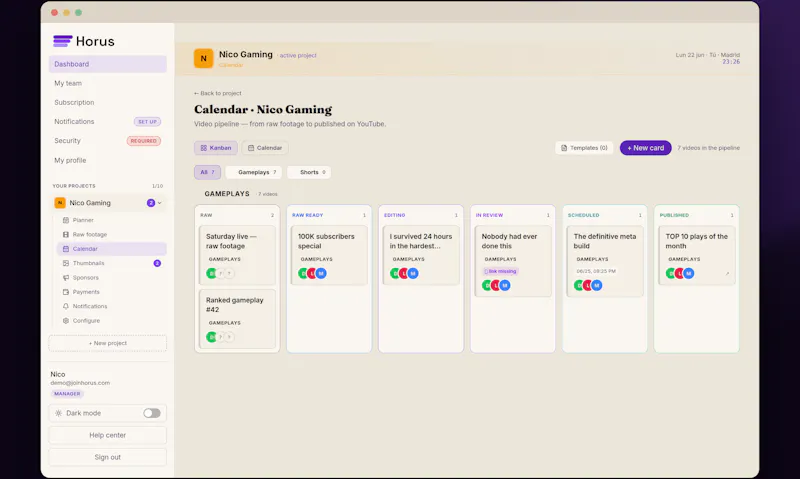Click blue M avatar on Nobody had ever card
The width and height of the screenshot is (800, 479).
coord(505,286)
